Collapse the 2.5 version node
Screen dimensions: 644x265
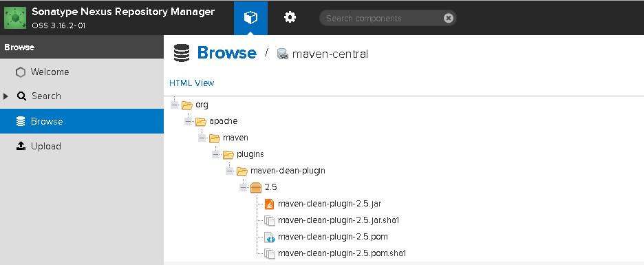(244, 187)
